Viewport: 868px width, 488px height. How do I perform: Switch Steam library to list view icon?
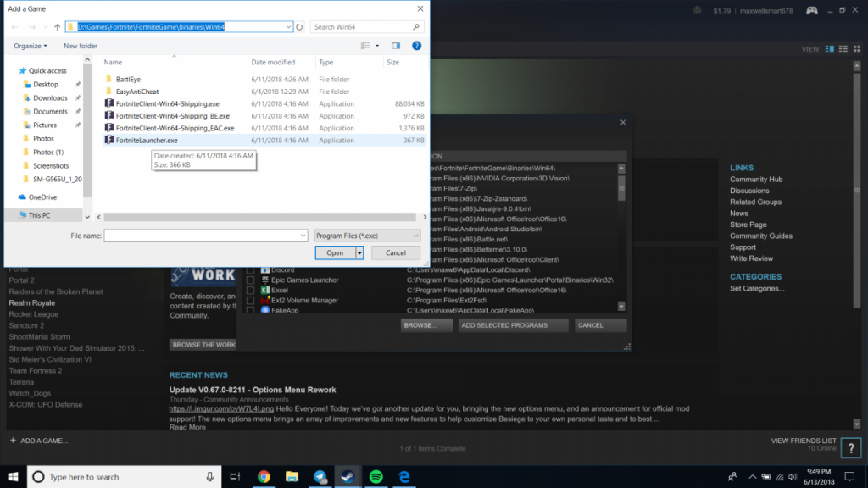click(843, 49)
